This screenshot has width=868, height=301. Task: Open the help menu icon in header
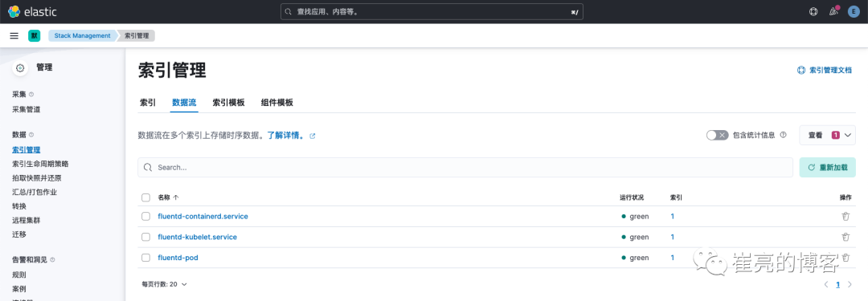(813, 11)
